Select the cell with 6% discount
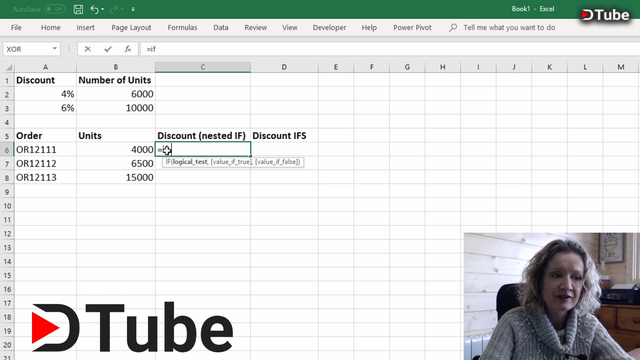The image size is (640, 360). pyautogui.click(x=45, y=108)
